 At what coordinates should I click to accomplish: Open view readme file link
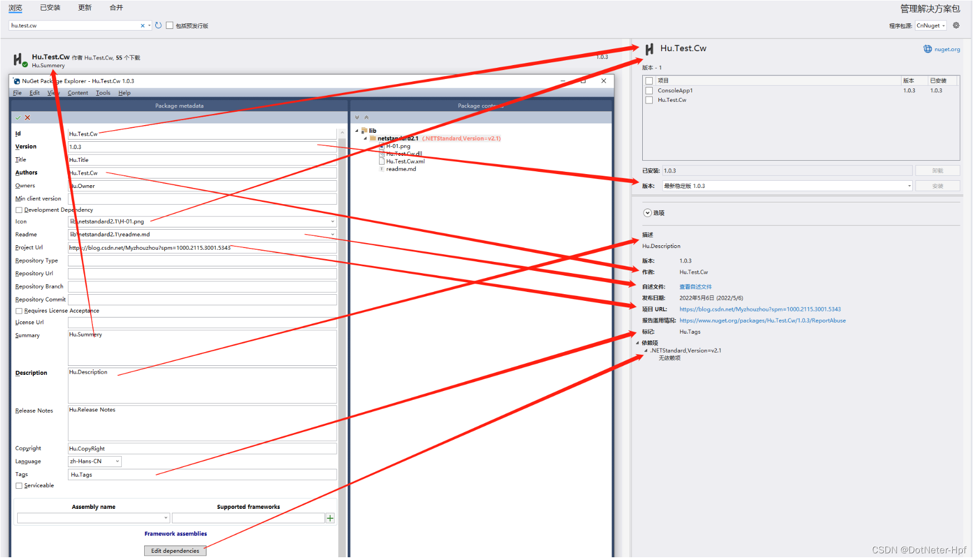click(x=696, y=287)
